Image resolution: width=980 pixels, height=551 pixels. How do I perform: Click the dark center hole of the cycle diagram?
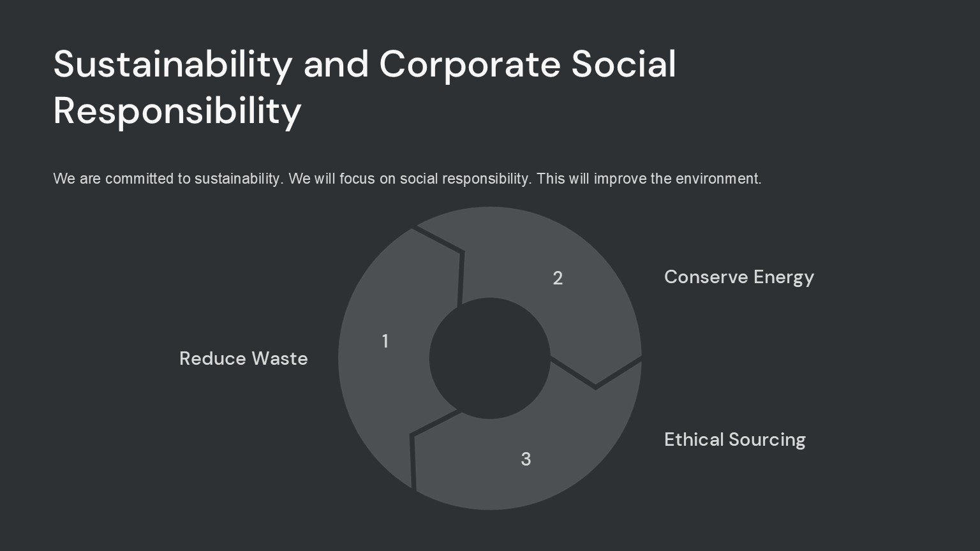pyautogui.click(x=489, y=358)
